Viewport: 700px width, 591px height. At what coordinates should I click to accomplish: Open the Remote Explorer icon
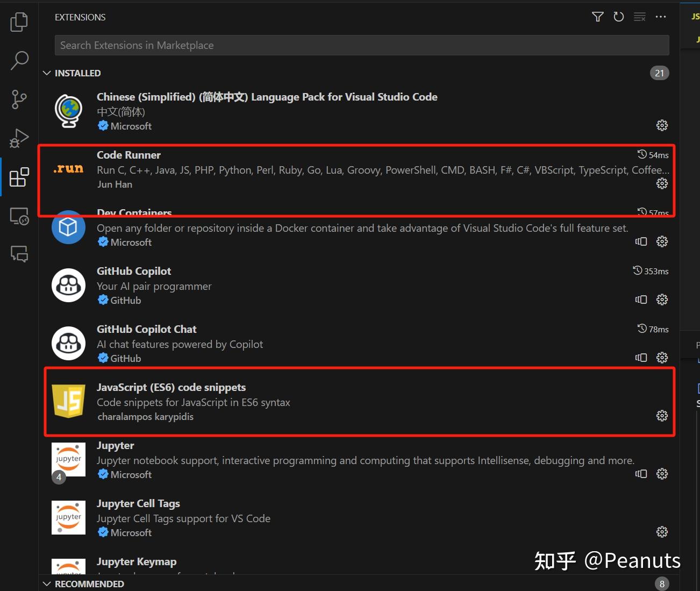tap(19, 216)
